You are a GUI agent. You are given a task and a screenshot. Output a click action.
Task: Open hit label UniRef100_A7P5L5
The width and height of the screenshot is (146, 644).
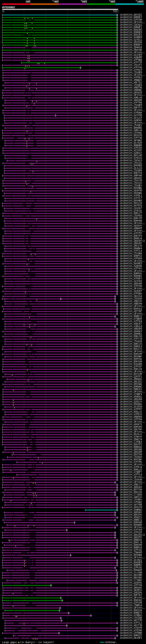[x=131, y=70]
